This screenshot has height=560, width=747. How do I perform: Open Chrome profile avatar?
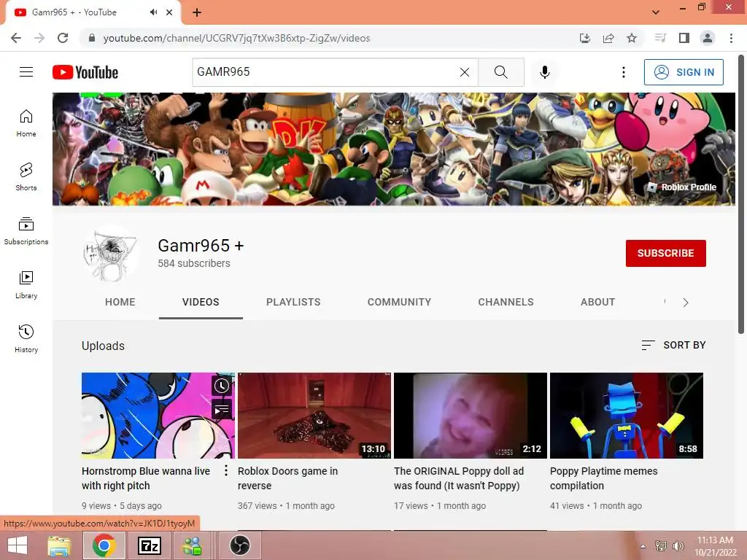(x=708, y=38)
